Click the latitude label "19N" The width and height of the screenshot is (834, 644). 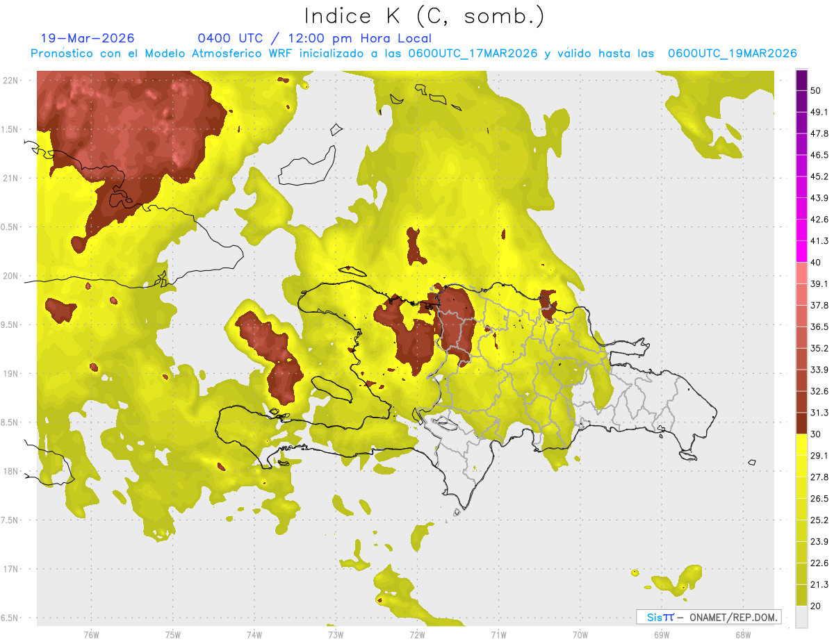pos(10,374)
